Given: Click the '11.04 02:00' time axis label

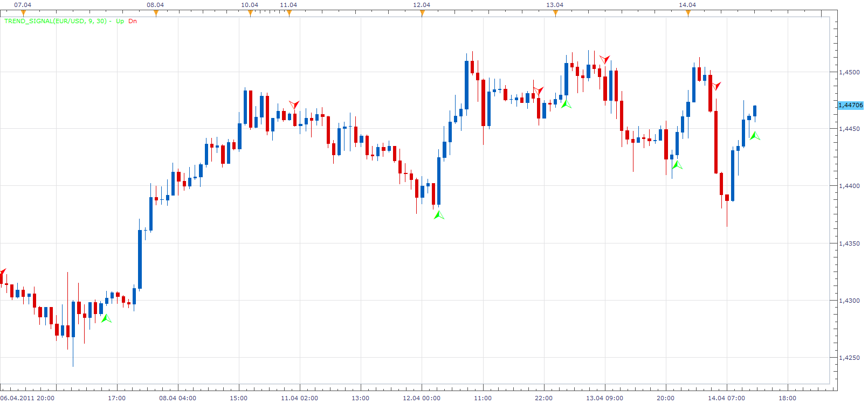Looking at the screenshot, I should pyautogui.click(x=300, y=398).
